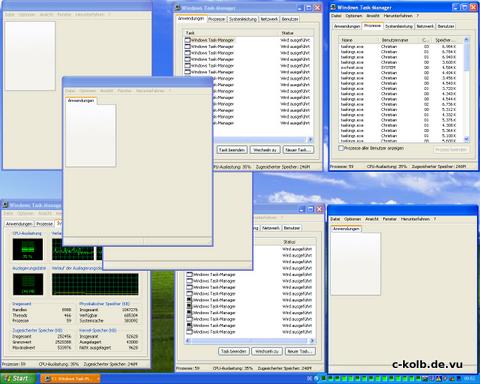Click the process list scrollbar up arrow

point(466,40)
